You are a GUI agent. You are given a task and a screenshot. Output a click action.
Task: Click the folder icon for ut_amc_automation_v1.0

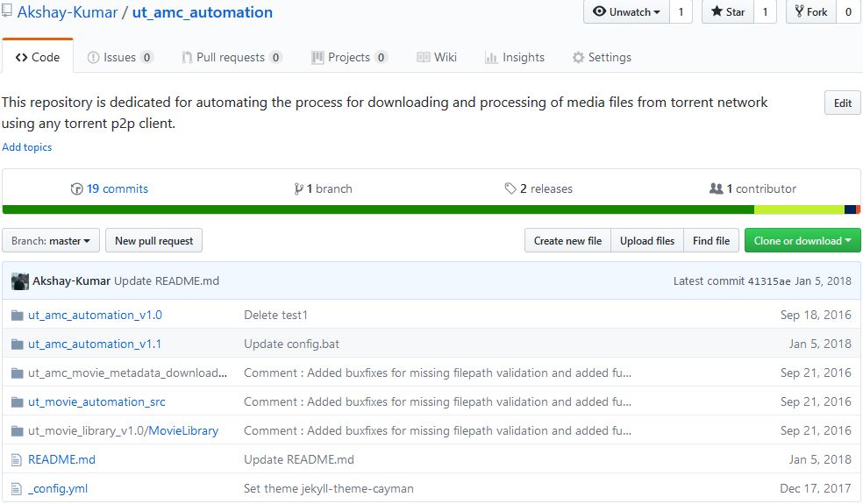point(17,316)
